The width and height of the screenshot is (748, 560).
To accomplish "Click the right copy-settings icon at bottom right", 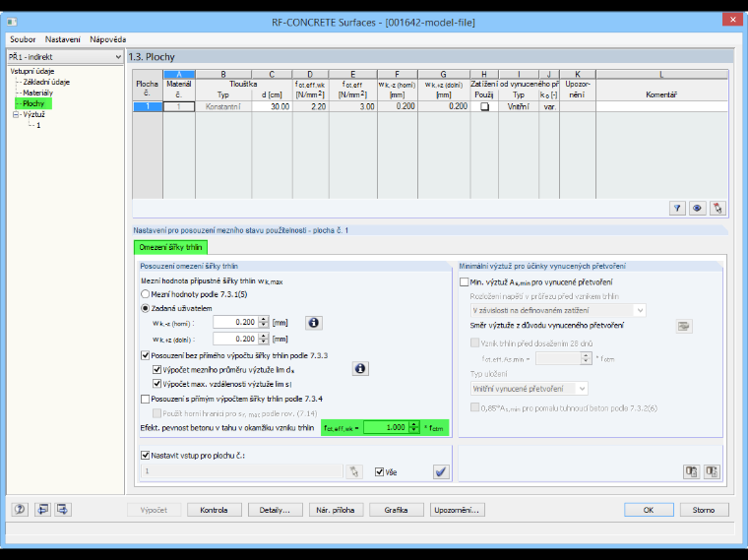I will click(712, 471).
